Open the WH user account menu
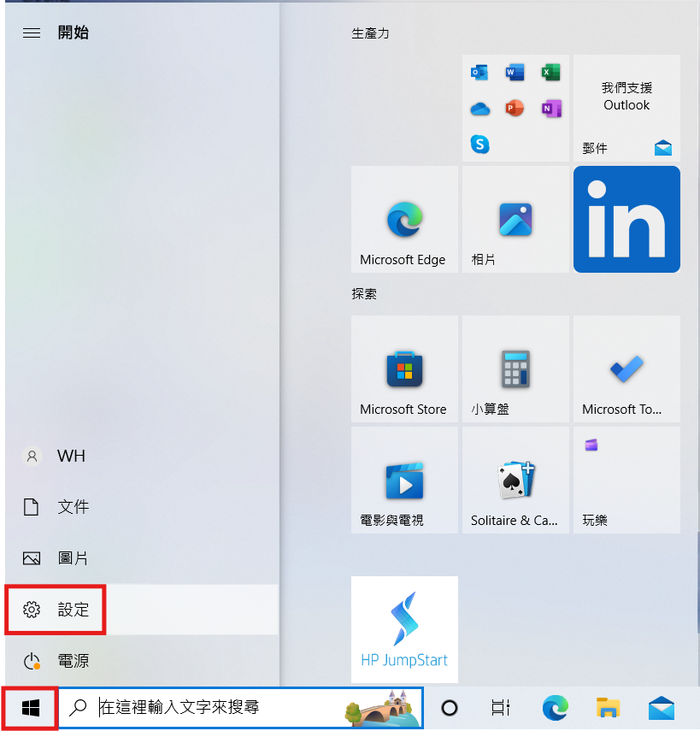 [x=142, y=456]
